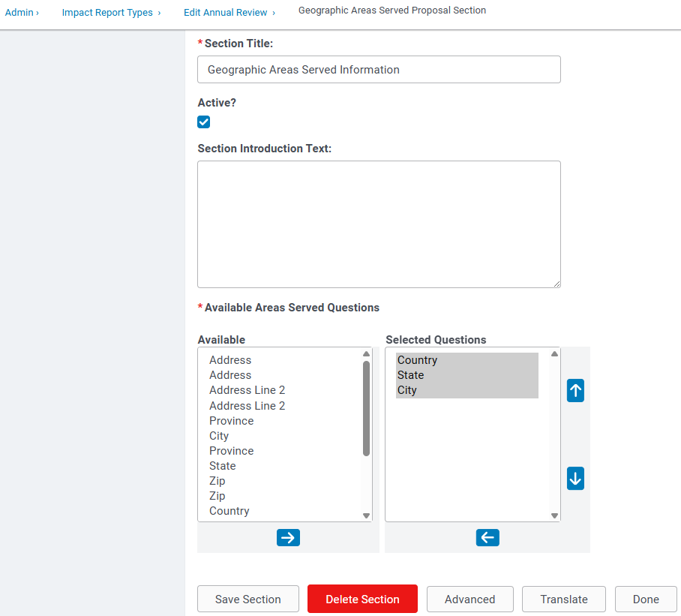Image resolution: width=681 pixels, height=616 pixels.
Task: Click the Admin breadcrumb link
Action: point(19,13)
